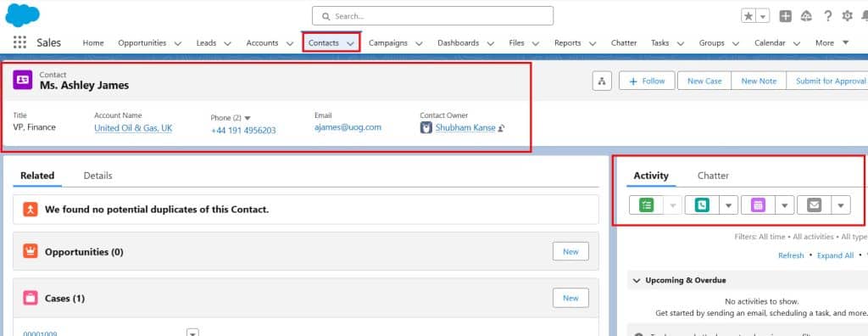The image size is (868, 336).
Task: Click New in the Cases related list
Action: point(570,299)
